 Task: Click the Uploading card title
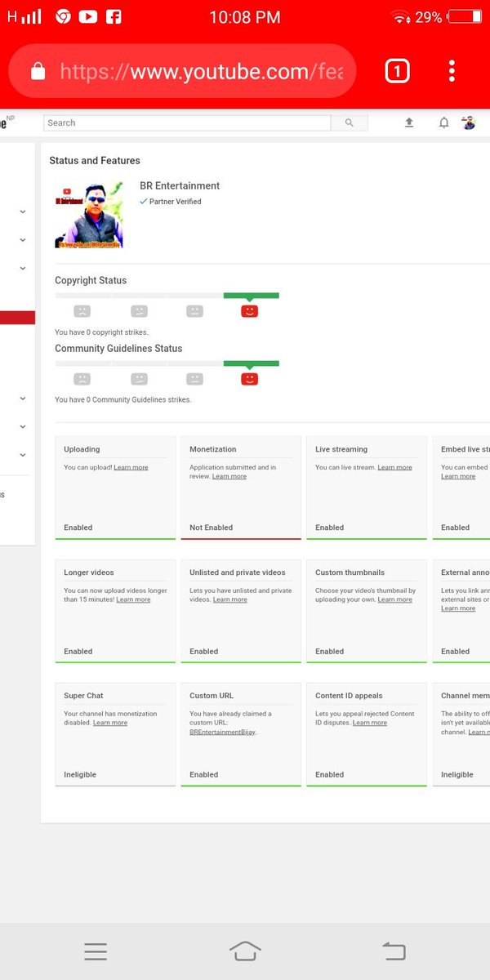(82, 449)
